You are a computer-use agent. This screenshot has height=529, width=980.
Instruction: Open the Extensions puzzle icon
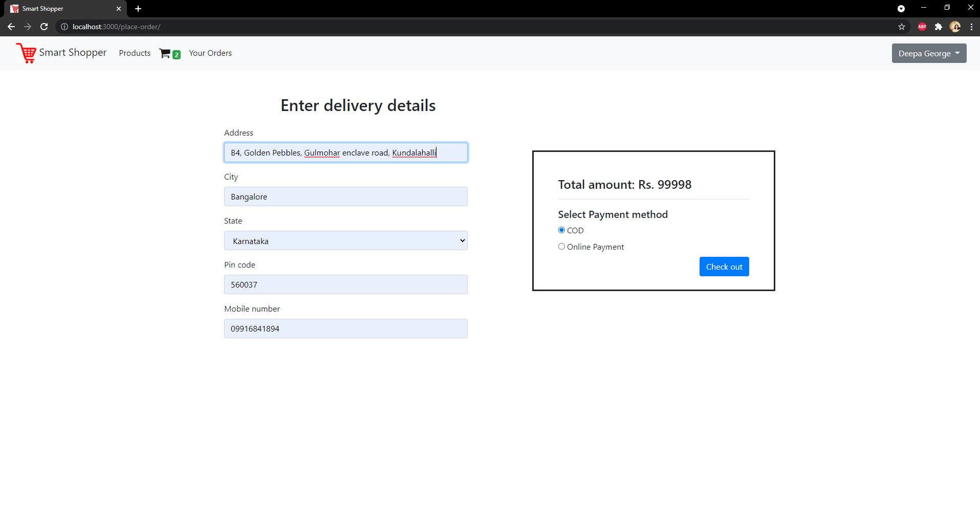pos(939,27)
